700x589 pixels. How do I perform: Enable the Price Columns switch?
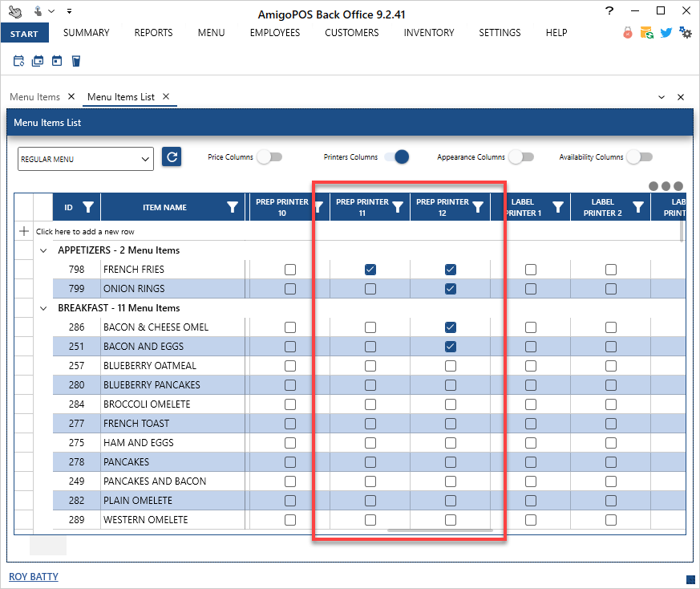point(269,157)
